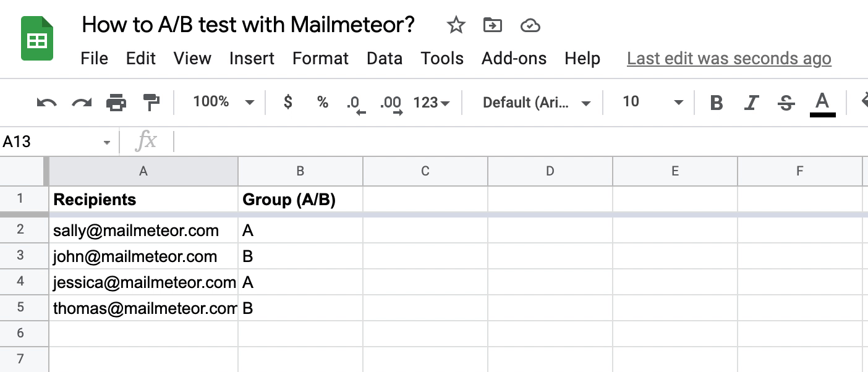This screenshot has width=868, height=372.
Task: Select the group cell next to john
Action: tap(300, 256)
